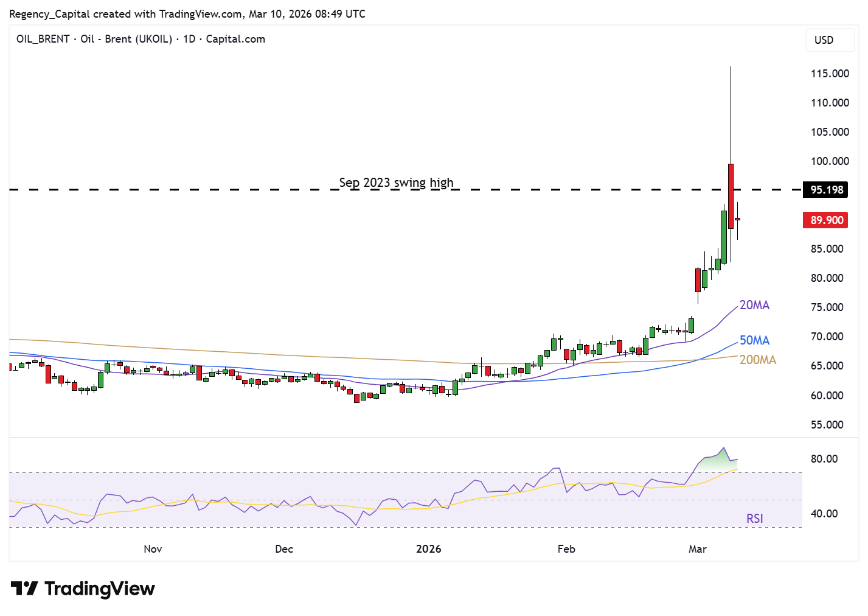This screenshot has height=616, width=868.
Task: Click the tall red candle near 100
Action: (731, 196)
